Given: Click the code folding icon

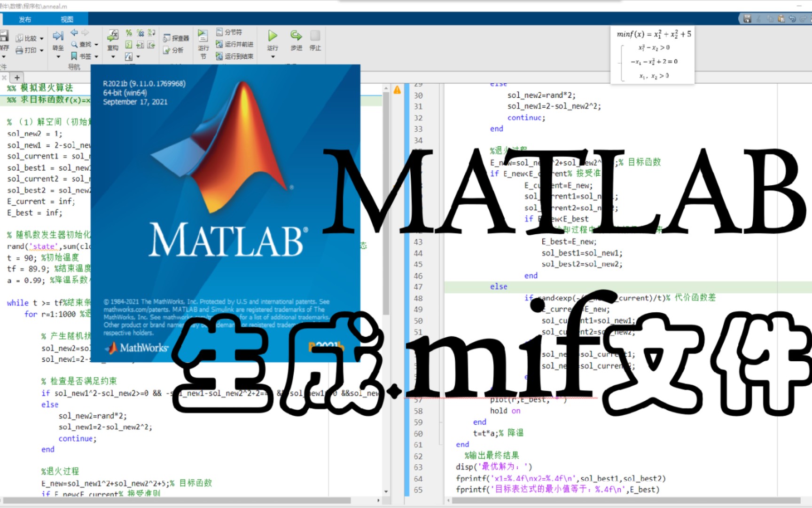Looking at the screenshot, I should tap(129, 57).
